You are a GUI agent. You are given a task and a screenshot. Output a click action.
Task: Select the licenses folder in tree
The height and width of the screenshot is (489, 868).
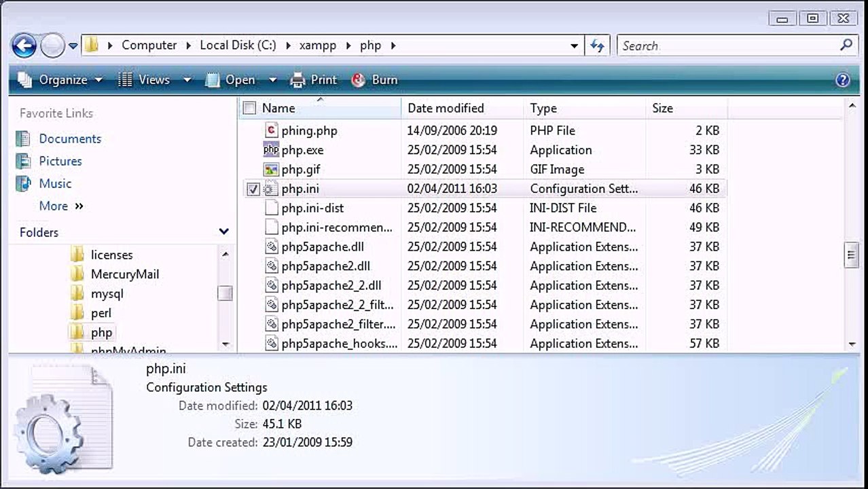pos(111,255)
